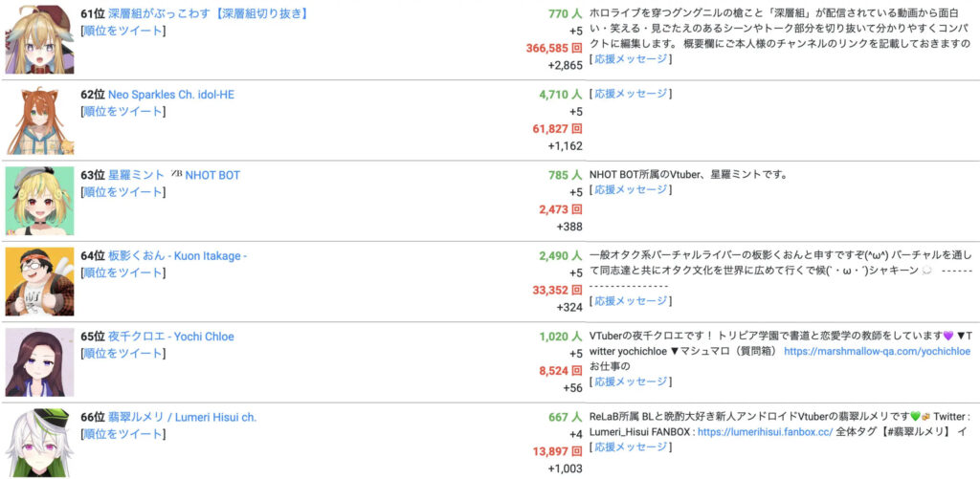Open the 翡翠ルメリ avatar thumbnail

pyautogui.click(x=39, y=443)
